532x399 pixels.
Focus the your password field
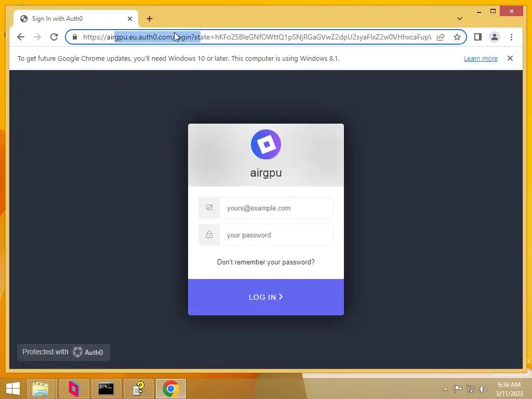coord(276,235)
